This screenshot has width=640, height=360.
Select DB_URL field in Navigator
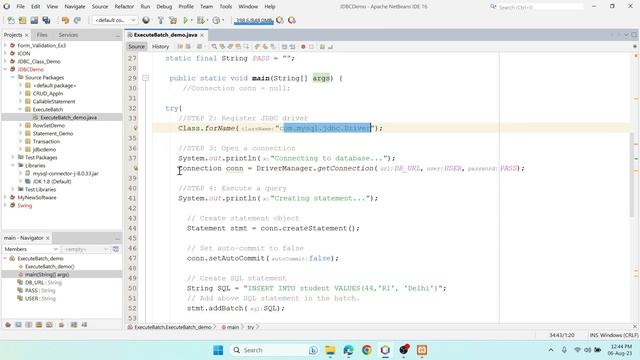[x=43, y=282]
